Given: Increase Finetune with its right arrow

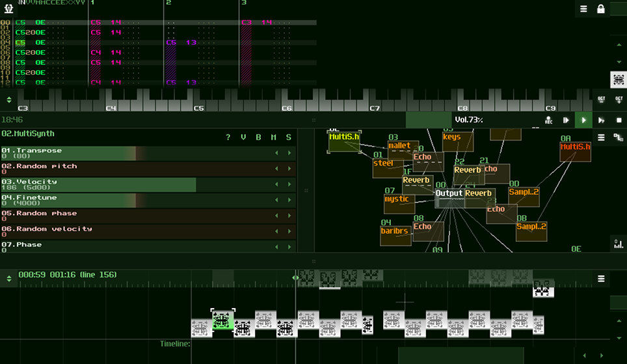Looking at the screenshot, I should pos(289,200).
